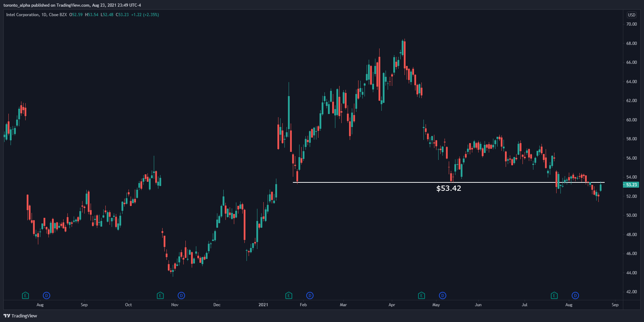Click the 70.00 price axis label
The height and width of the screenshot is (322, 644).
631,24
